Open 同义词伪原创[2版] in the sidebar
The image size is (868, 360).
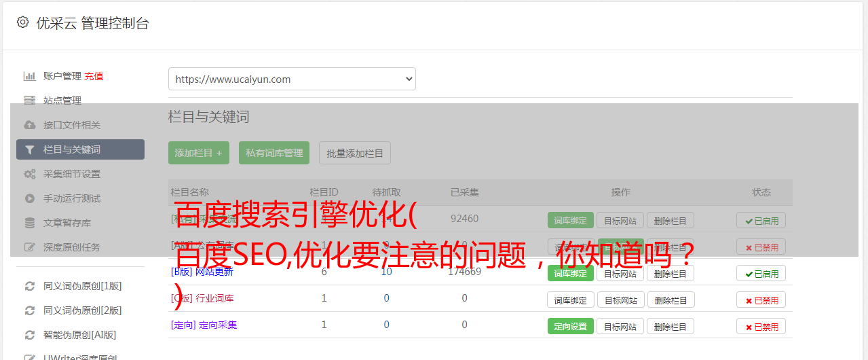[83, 310]
